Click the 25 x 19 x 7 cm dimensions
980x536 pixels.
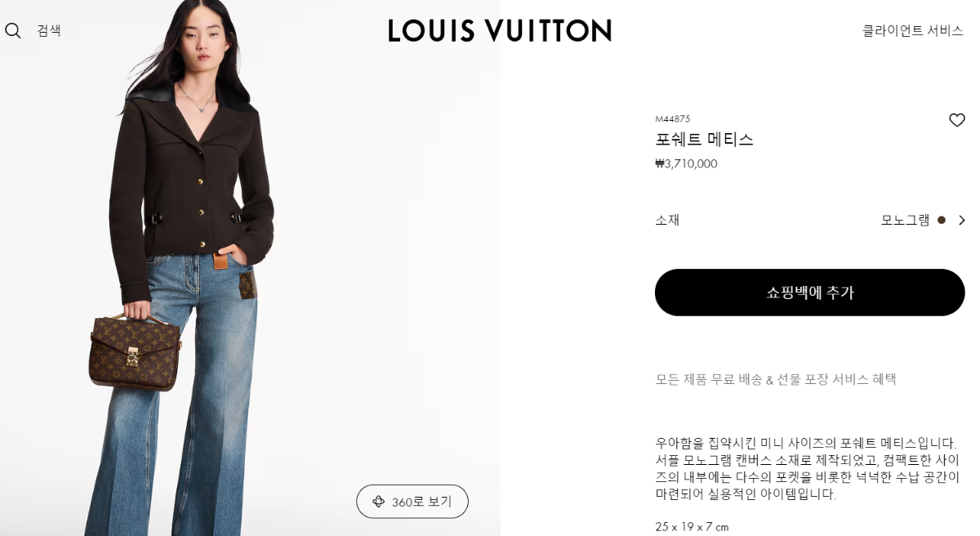(692, 527)
